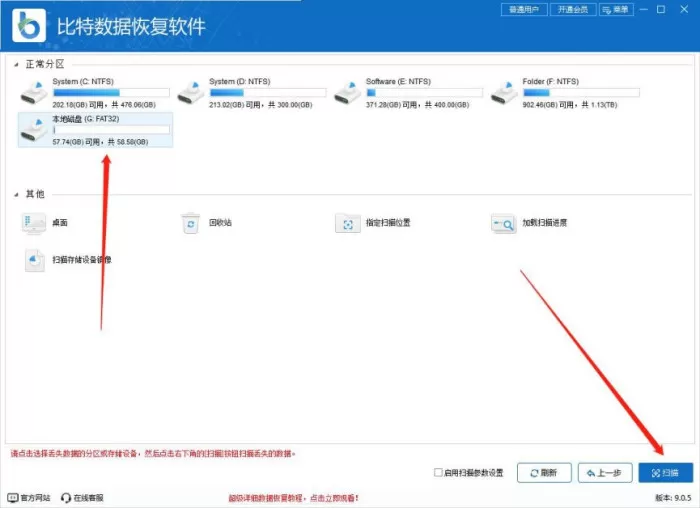
Task: Click the System C: drive icon
Action: click(x=34, y=93)
